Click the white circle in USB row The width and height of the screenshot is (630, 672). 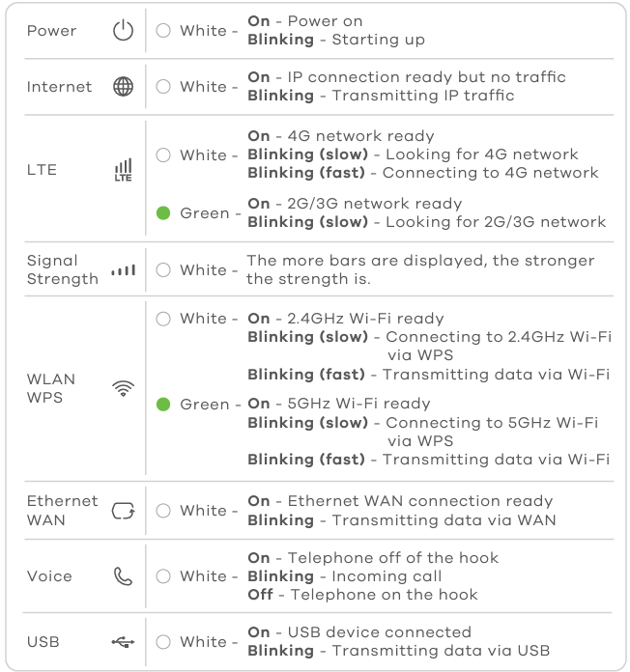pos(163,642)
